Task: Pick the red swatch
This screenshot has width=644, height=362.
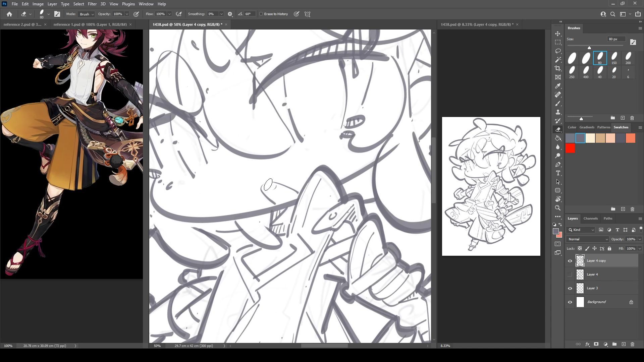Action: (570, 148)
